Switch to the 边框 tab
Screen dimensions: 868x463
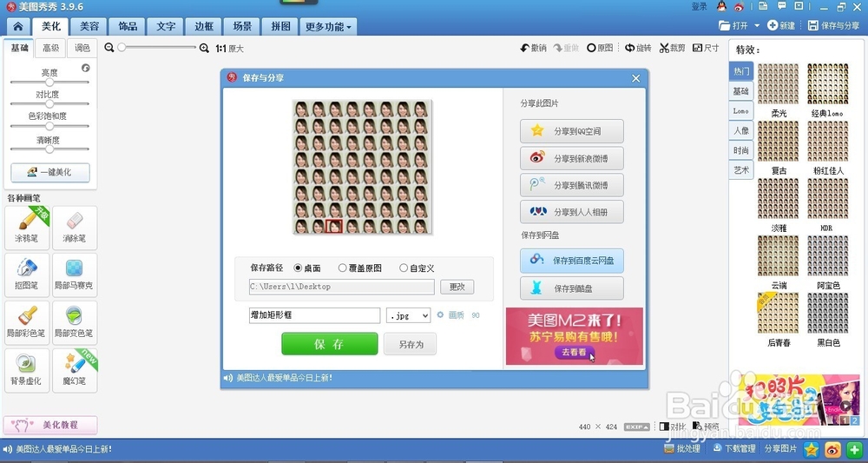click(204, 27)
